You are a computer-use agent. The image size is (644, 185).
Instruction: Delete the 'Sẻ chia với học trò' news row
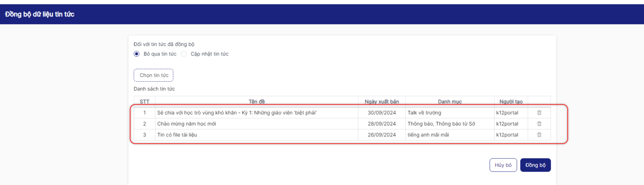(539, 113)
